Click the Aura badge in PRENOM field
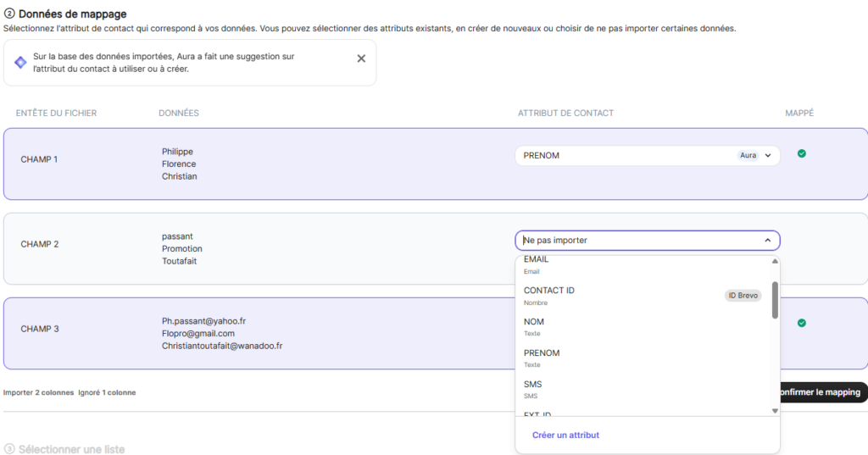868x455 pixels. pyautogui.click(x=748, y=156)
